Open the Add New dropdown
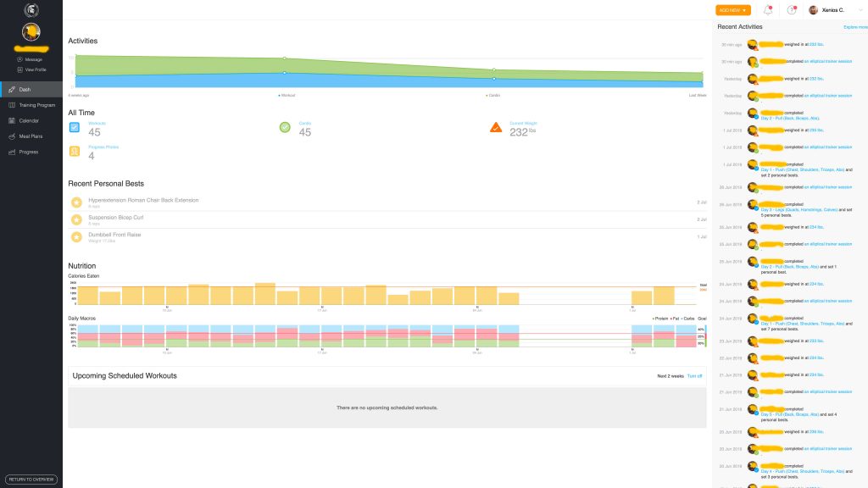 click(733, 10)
